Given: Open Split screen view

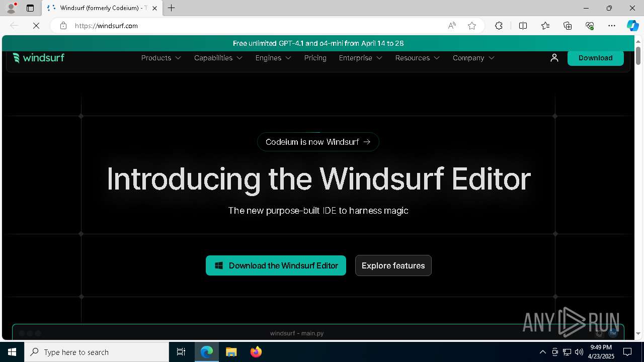Looking at the screenshot, I should tap(523, 26).
